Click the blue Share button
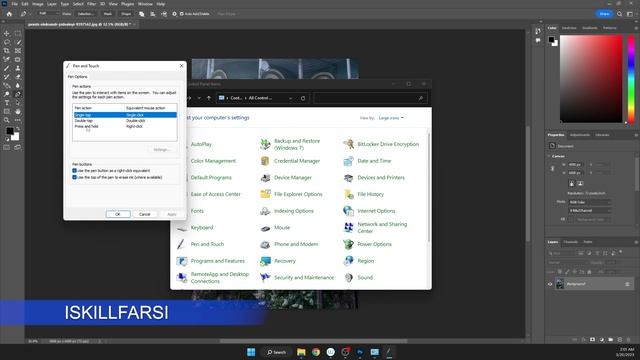The width and height of the screenshot is (640, 360). click(604, 14)
